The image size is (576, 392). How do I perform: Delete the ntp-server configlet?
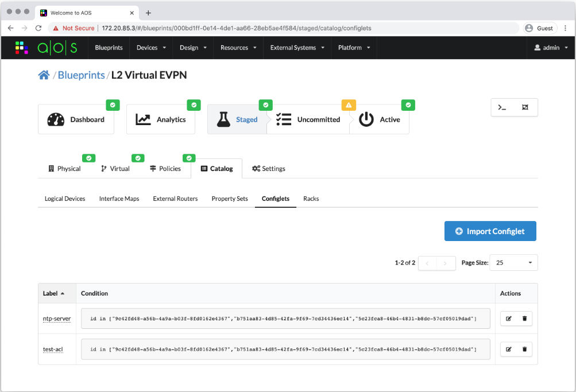pyautogui.click(x=524, y=319)
